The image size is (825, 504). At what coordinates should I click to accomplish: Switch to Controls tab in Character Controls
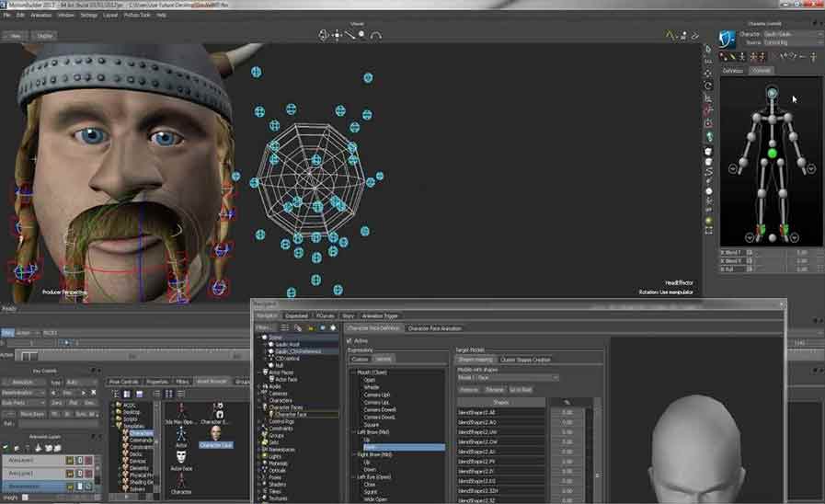pos(761,71)
